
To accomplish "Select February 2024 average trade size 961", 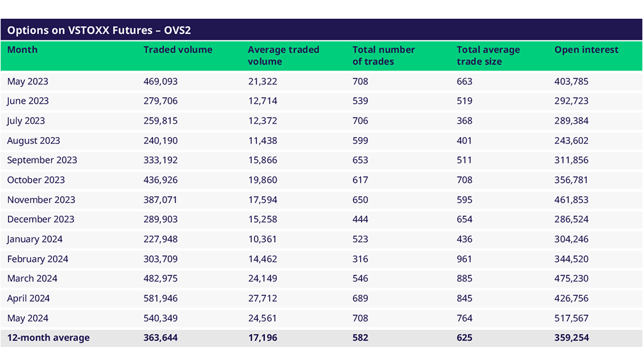I will [464, 259].
